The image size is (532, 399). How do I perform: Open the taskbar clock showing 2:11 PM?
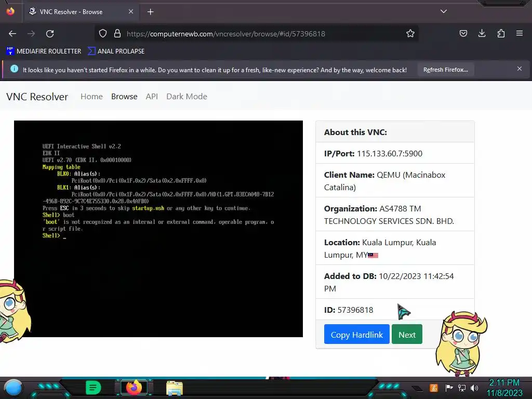(504, 388)
